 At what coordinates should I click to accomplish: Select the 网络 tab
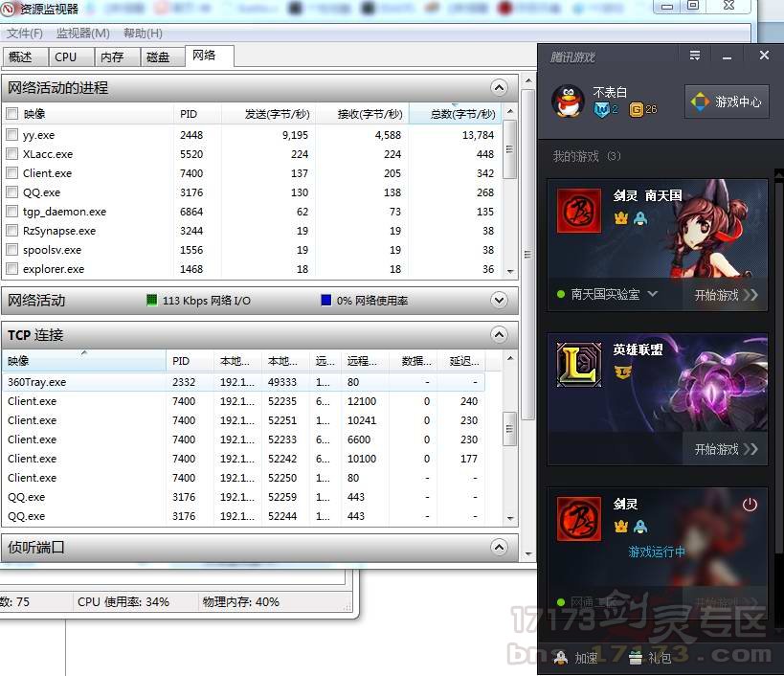[210, 56]
